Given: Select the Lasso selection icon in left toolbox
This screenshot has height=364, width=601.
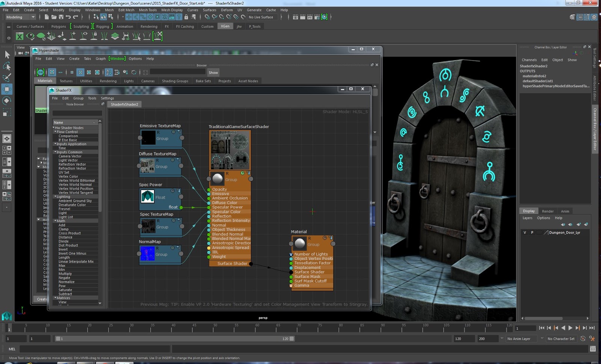Looking at the screenshot, I should point(6,66).
